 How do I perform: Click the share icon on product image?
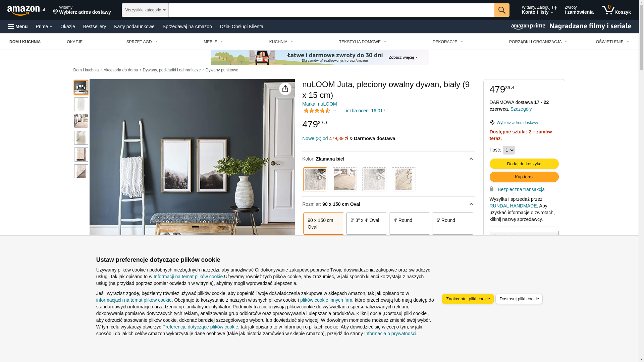[285, 89]
